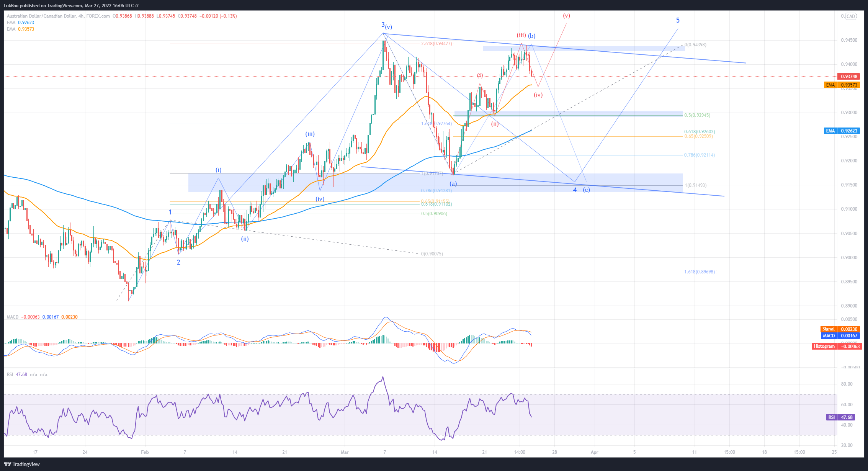868x471 pixels.
Task: Click the Australian Dollar/Canadian Dollar symbol title
Action: [x=41, y=16]
